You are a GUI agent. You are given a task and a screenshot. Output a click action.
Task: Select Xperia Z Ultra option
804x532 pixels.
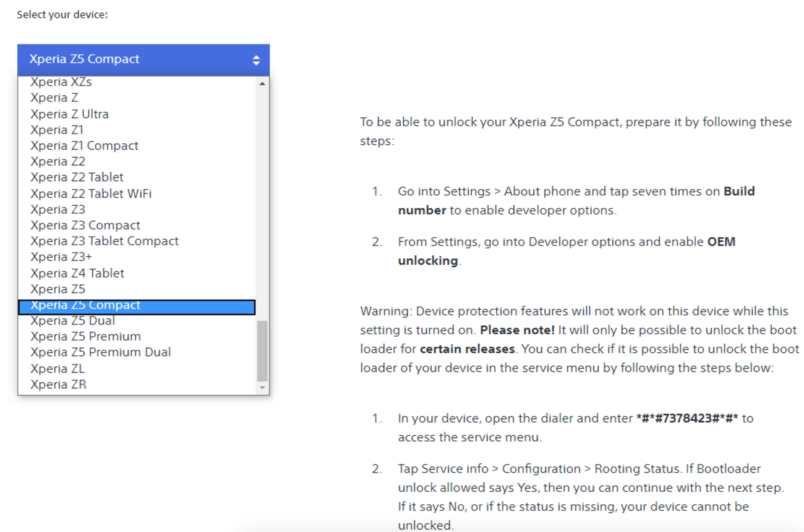137,114
